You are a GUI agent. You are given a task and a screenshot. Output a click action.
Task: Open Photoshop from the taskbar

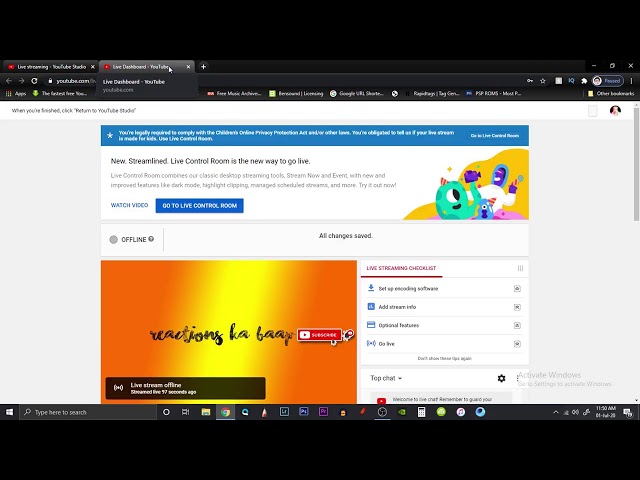(304, 412)
